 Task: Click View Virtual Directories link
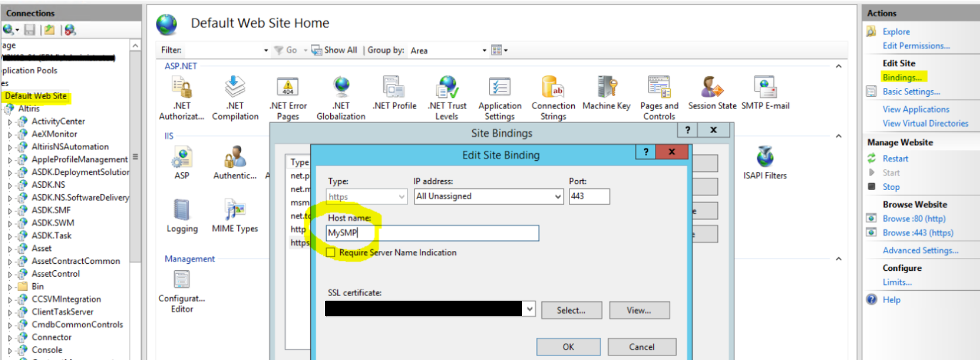[925, 123]
